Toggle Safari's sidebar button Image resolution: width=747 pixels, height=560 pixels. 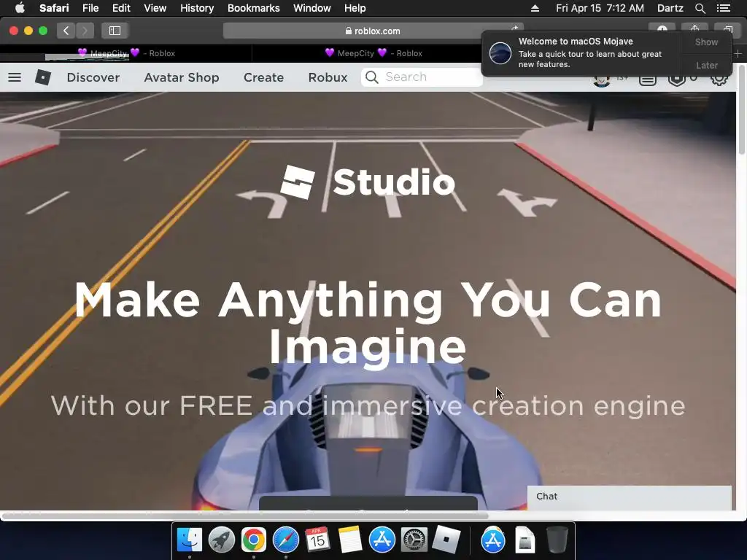tap(115, 31)
